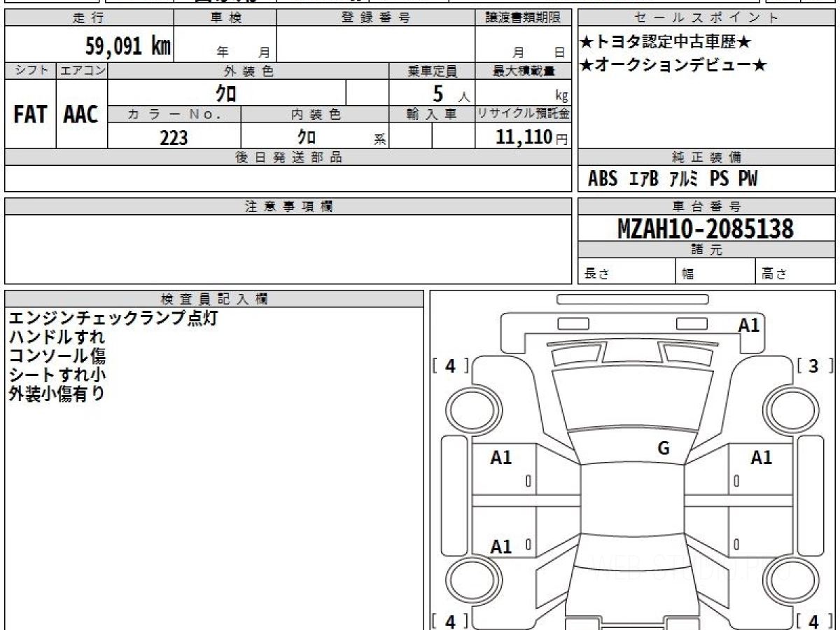The width and height of the screenshot is (840, 630).
Task: Click the tire rating "[ 3 ]" on the diagram
Action: tap(815, 365)
